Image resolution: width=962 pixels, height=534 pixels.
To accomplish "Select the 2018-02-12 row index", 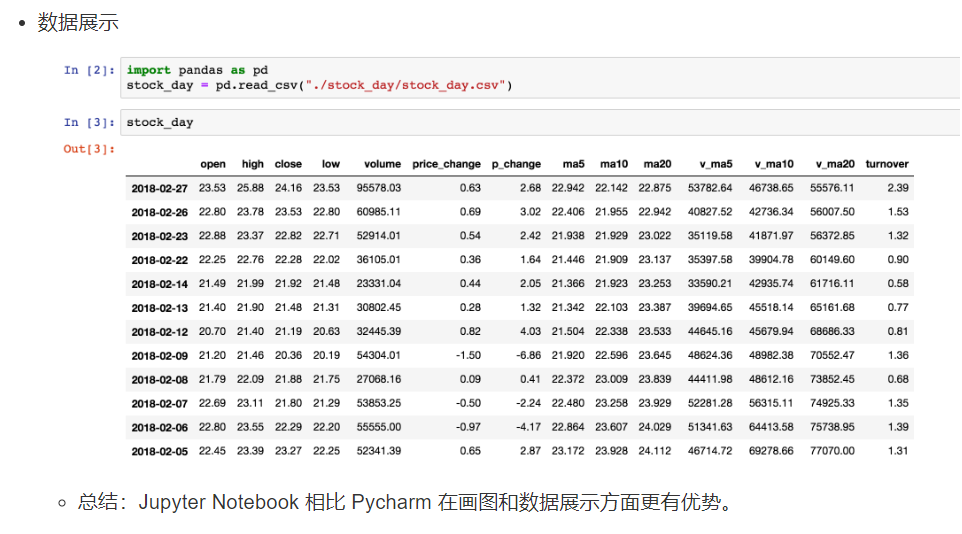I will click(x=160, y=332).
